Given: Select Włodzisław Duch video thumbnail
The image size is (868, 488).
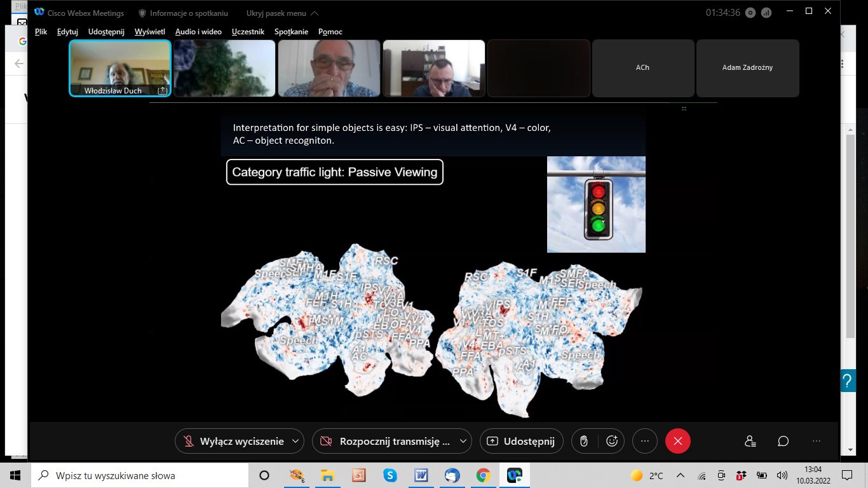Looking at the screenshot, I should [x=119, y=68].
